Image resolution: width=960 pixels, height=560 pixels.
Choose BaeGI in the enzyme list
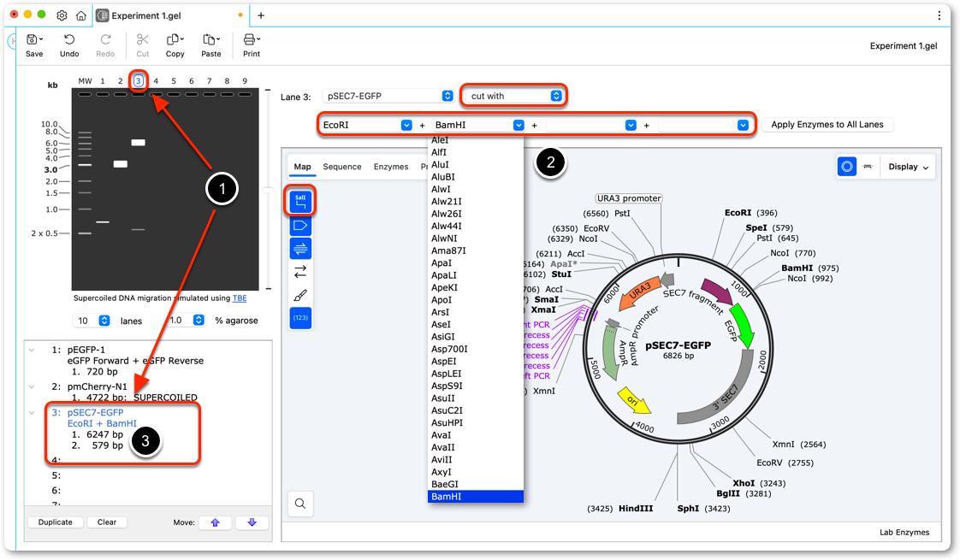pos(476,484)
